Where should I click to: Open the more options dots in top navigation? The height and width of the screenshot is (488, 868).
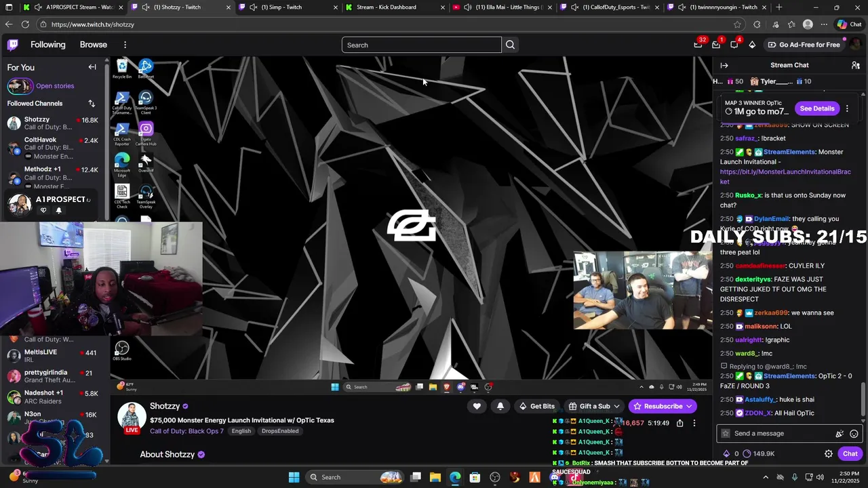click(x=125, y=45)
